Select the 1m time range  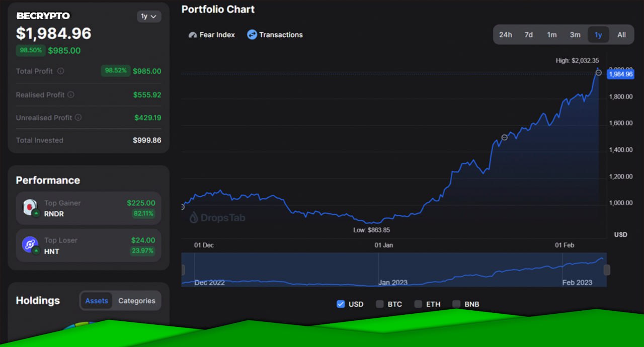[x=552, y=35]
